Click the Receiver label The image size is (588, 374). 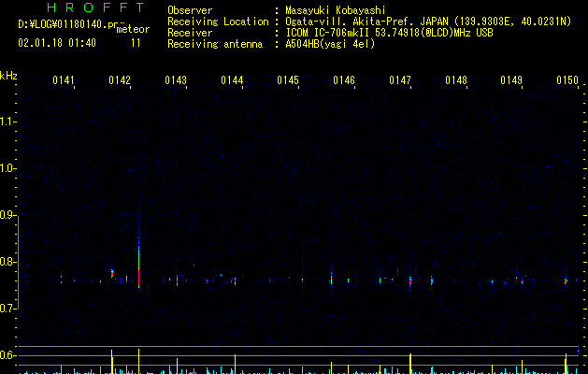click(190, 33)
